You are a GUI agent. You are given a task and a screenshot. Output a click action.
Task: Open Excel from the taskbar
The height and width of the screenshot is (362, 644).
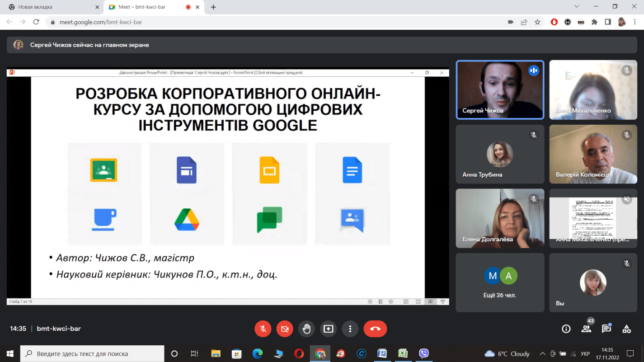coord(403,353)
